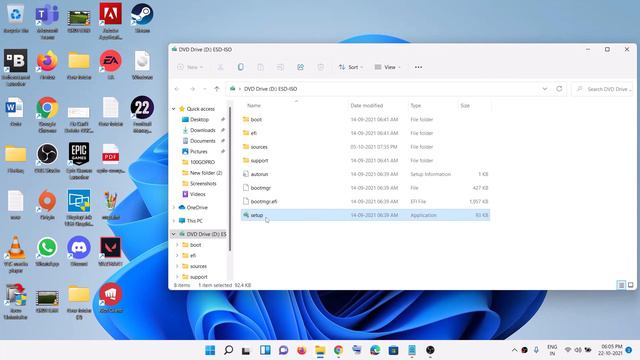Select the setup application file
640x360 pixels.
point(365,215)
